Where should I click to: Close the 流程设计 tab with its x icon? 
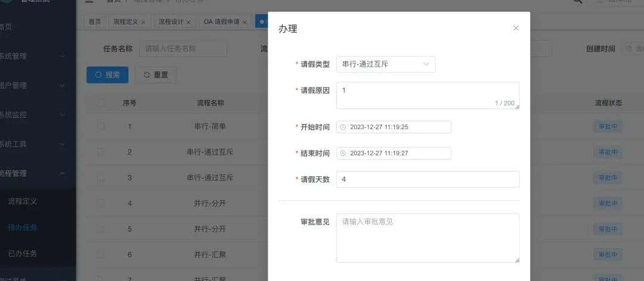[x=188, y=22]
